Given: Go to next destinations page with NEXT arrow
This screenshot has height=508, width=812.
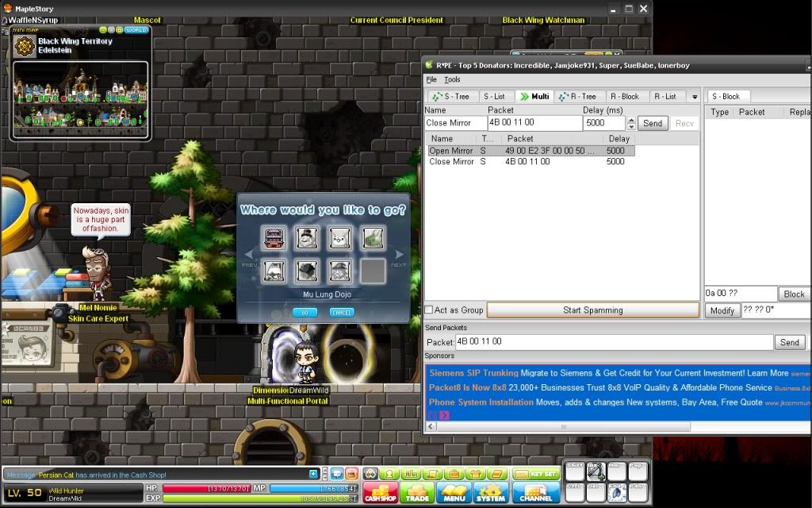Looking at the screenshot, I should (x=399, y=256).
